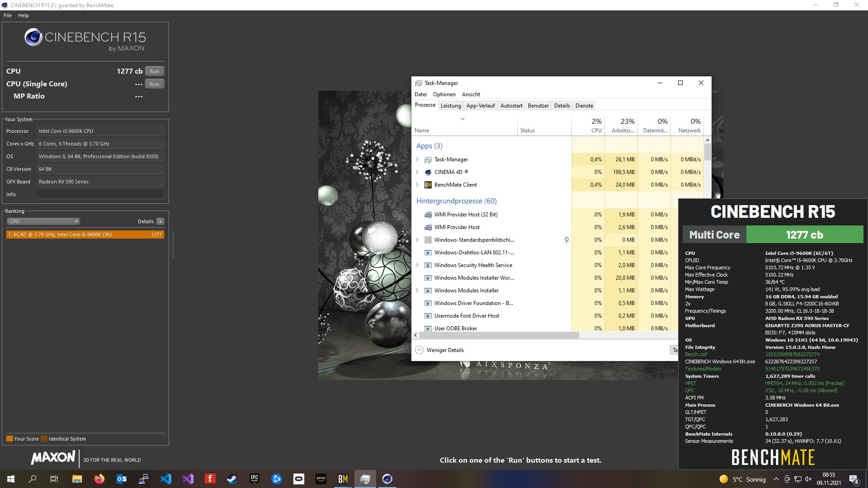Viewport: 868px width, 488px height.
Task: Open the network connection tool in the taskbar
Action: coord(144,479)
